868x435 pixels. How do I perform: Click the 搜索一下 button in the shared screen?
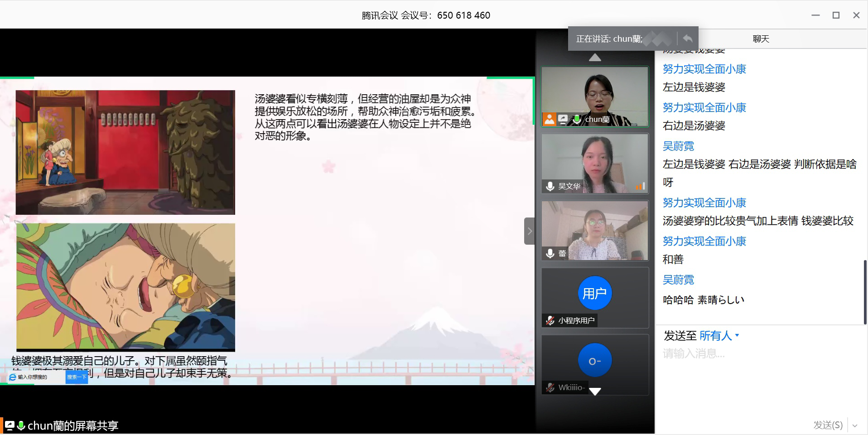point(77,377)
